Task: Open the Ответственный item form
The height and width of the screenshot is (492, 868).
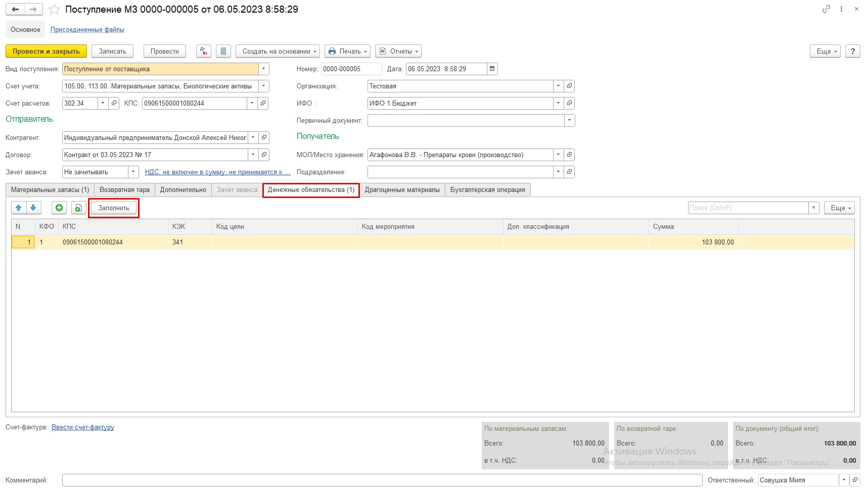Action: [855, 480]
